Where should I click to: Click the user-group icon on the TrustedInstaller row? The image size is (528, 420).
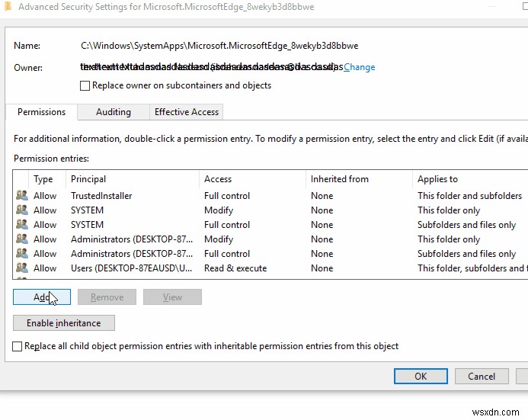pyautogui.click(x=22, y=196)
